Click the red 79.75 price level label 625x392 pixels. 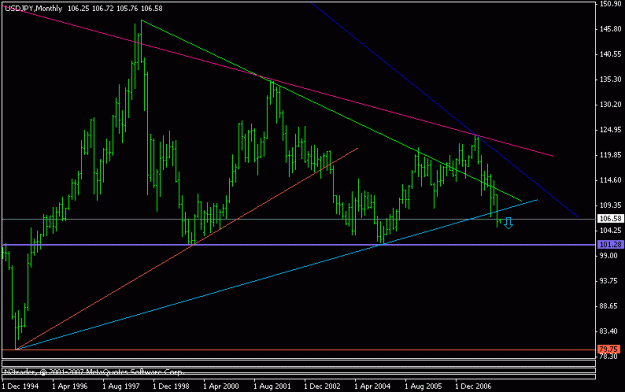click(609, 349)
